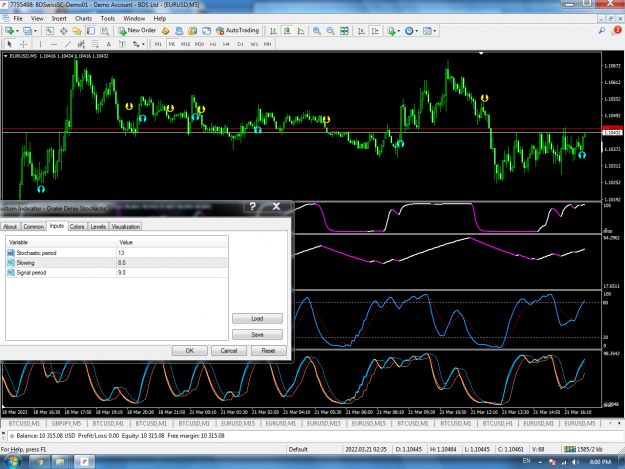Open the Common tab in dialog
This screenshot has width=625, height=469.
point(33,226)
